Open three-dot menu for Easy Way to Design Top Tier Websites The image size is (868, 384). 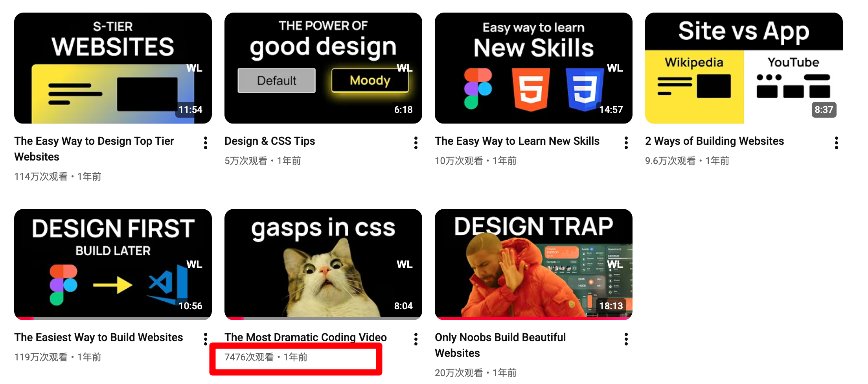pos(206,143)
